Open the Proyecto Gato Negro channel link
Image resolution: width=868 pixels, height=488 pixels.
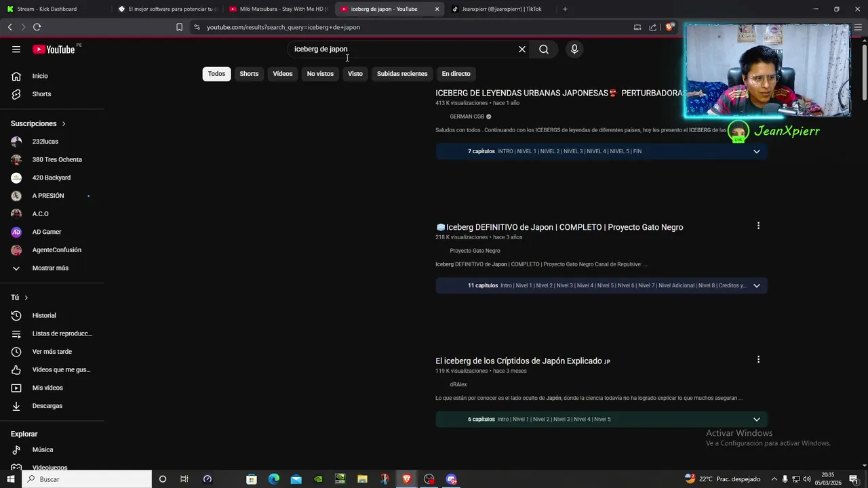tap(475, 251)
